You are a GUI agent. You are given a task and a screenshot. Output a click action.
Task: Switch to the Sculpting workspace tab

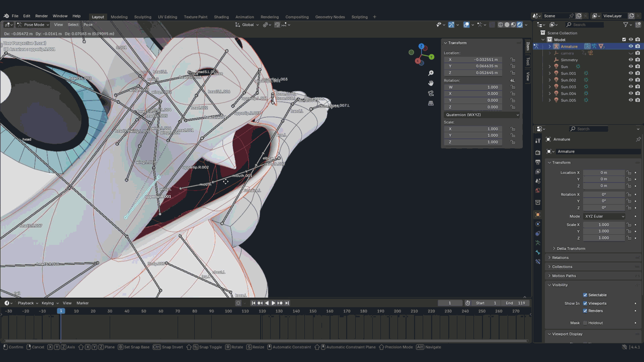coord(142,17)
